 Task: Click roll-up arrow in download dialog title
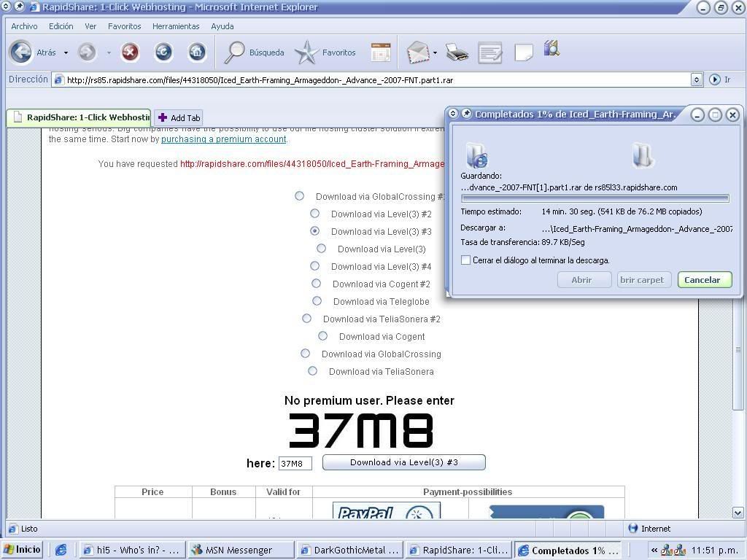[453, 113]
